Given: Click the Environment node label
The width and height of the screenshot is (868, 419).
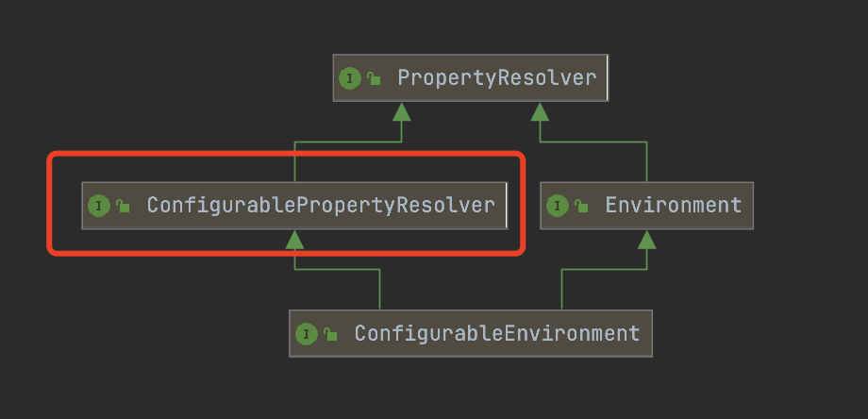Looking at the screenshot, I should click(673, 206).
